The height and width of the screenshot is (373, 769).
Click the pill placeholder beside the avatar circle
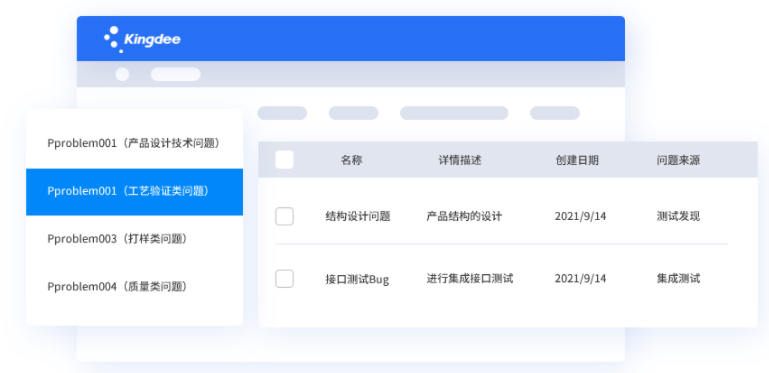pos(176,74)
